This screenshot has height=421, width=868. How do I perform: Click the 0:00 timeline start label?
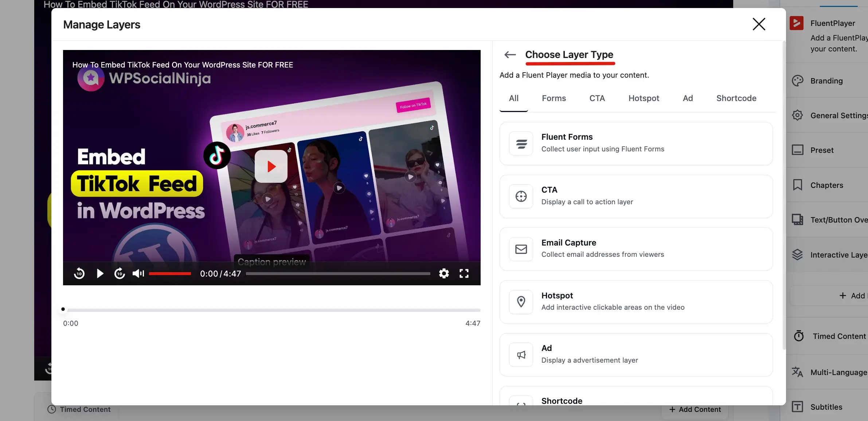coord(70,323)
